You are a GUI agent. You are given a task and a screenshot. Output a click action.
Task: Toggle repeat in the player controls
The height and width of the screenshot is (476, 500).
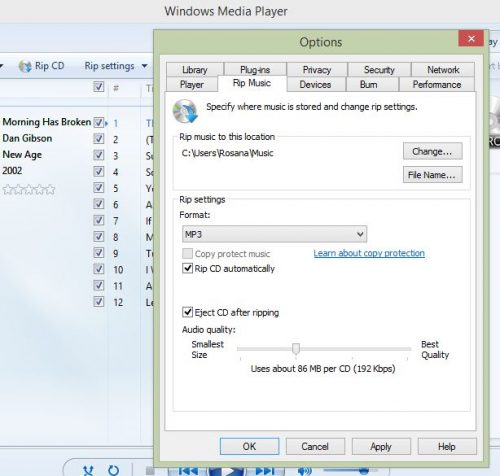pos(113,470)
